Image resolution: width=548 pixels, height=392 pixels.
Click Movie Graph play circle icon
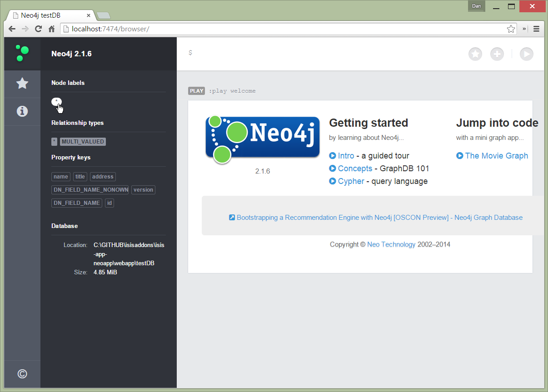tap(460, 156)
